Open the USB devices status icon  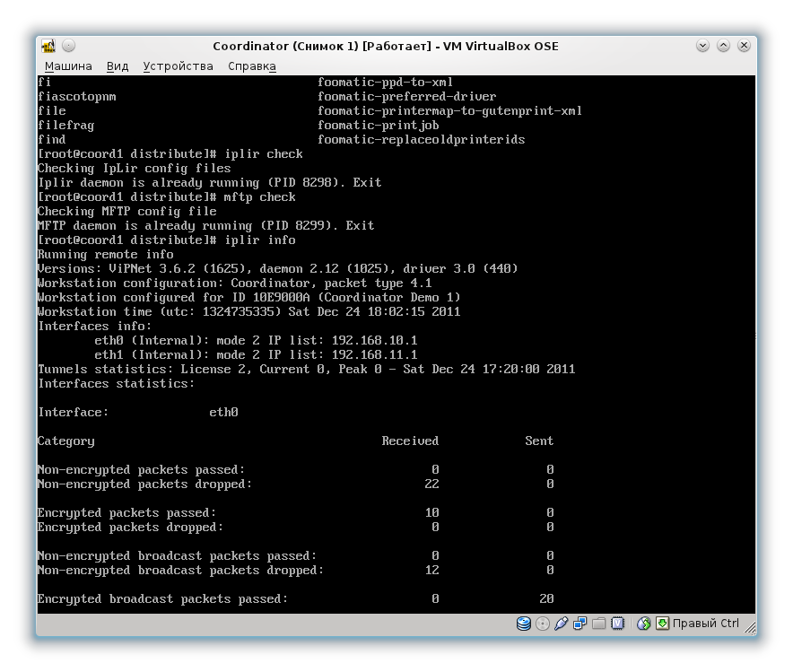click(561, 624)
